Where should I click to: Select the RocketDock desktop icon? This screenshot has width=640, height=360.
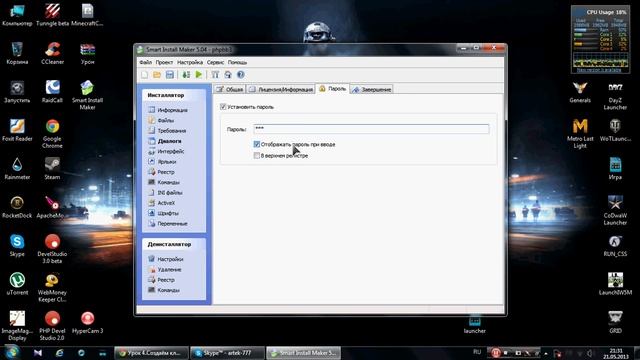pyautogui.click(x=17, y=207)
